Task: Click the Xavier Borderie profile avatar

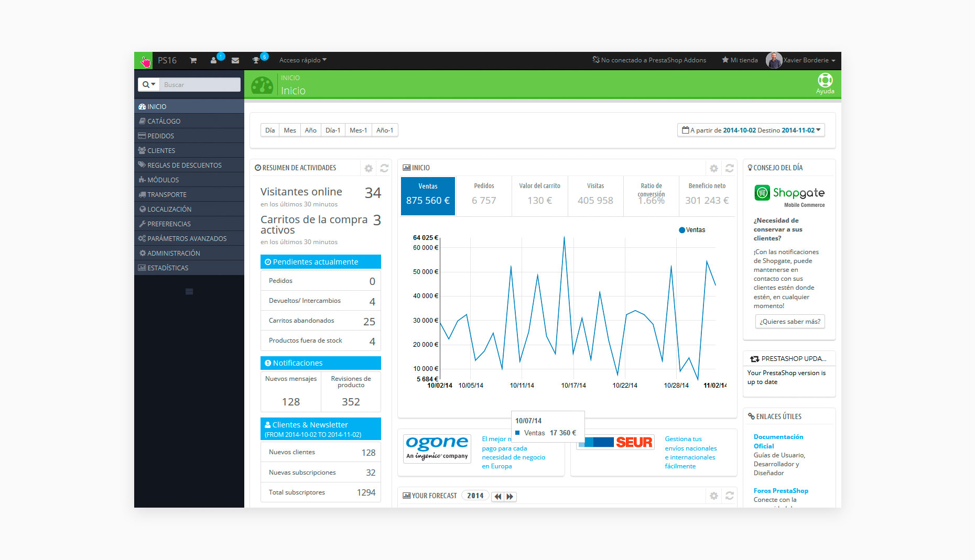Action: pos(774,60)
